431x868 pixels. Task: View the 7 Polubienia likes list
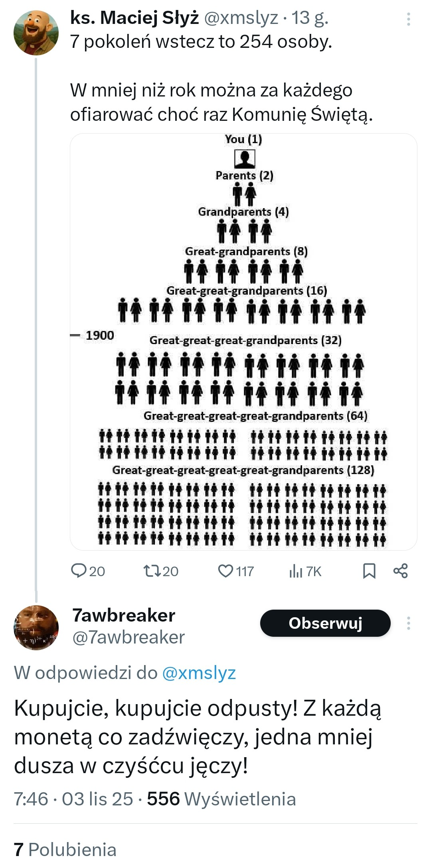click(65, 849)
